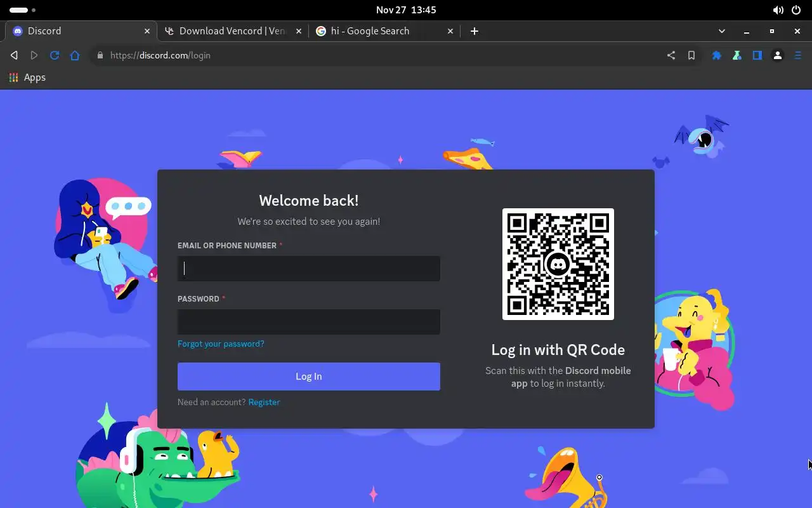Viewport: 812px width, 508px height.
Task: Switch to the Download Vencord tab
Action: coord(232,31)
